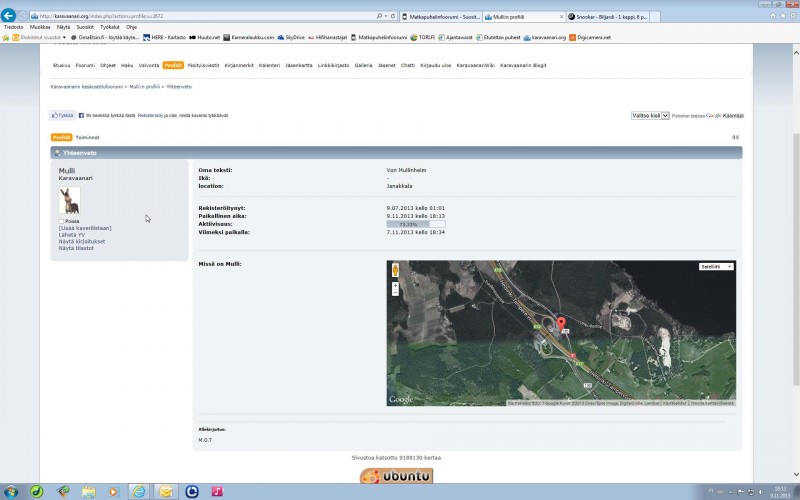Image resolution: width=800 pixels, height=500 pixels.
Task: Click the Lisää kaverilistaan link
Action: [85, 228]
